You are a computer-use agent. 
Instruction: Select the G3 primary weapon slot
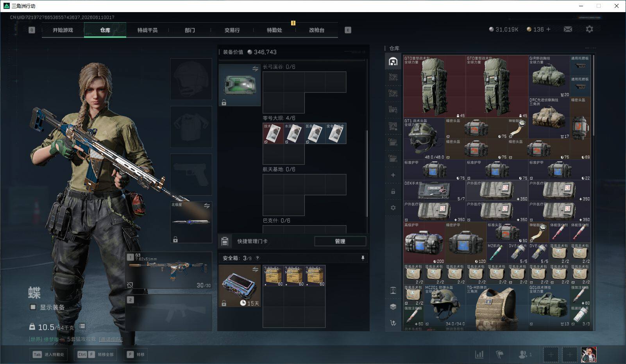(169, 270)
